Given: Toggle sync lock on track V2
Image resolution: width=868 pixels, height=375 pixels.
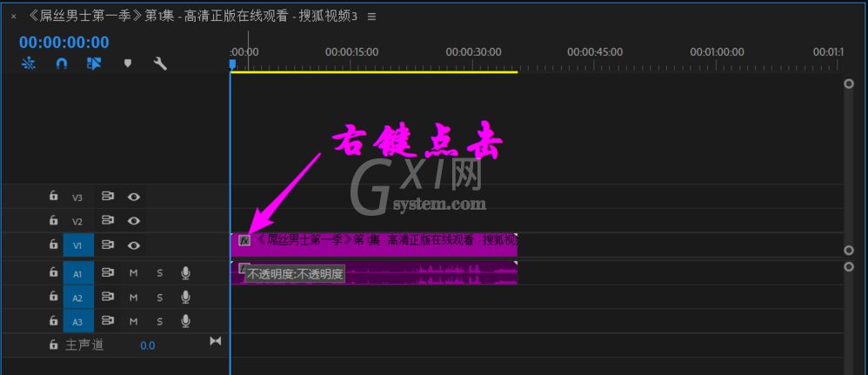Looking at the screenshot, I should click(107, 220).
